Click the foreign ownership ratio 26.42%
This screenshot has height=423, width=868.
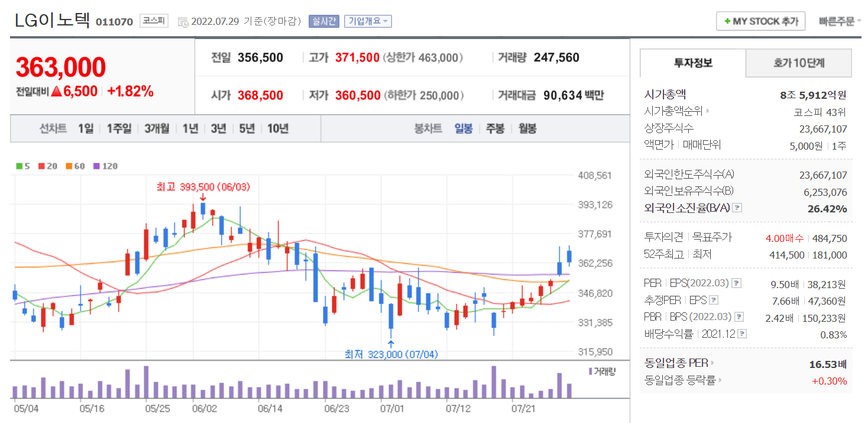(827, 208)
